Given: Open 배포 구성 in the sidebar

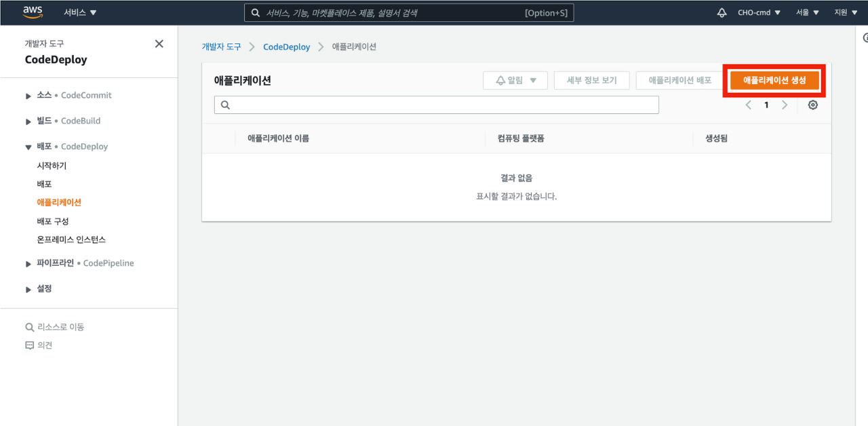Looking at the screenshot, I should click(53, 221).
